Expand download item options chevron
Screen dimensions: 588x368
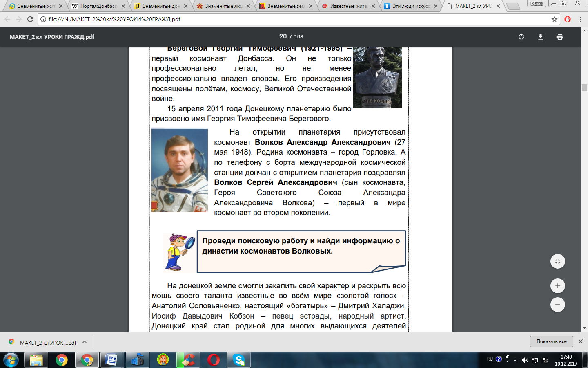(85, 342)
